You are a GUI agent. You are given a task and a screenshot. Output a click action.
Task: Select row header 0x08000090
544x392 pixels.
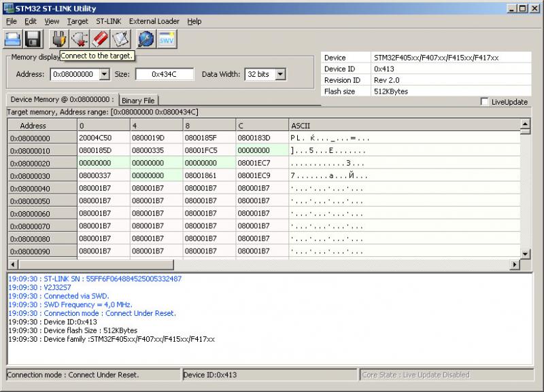tap(42, 251)
